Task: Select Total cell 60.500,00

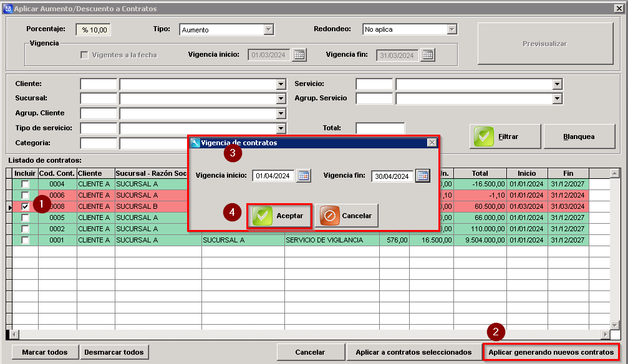Action: pyautogui.click(x=480, y=207)
